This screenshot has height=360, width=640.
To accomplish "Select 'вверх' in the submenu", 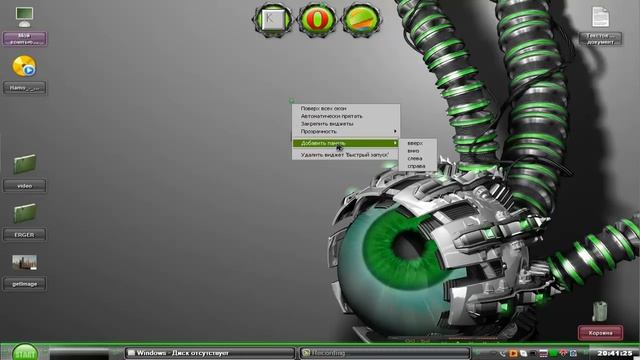I will tap(418, 143).
